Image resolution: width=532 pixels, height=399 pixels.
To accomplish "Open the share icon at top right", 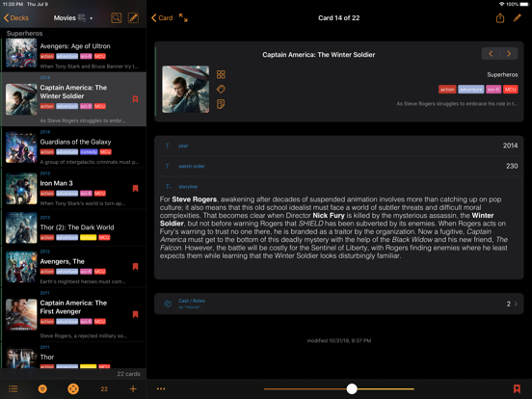I will (500, 18).
